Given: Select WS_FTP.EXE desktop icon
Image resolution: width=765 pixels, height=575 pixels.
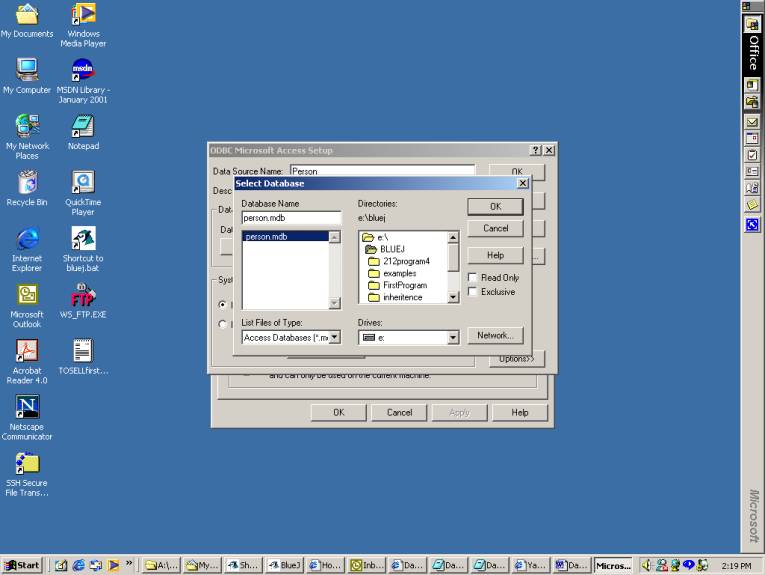Looking at the screenshot, I should tap(83, 300).
